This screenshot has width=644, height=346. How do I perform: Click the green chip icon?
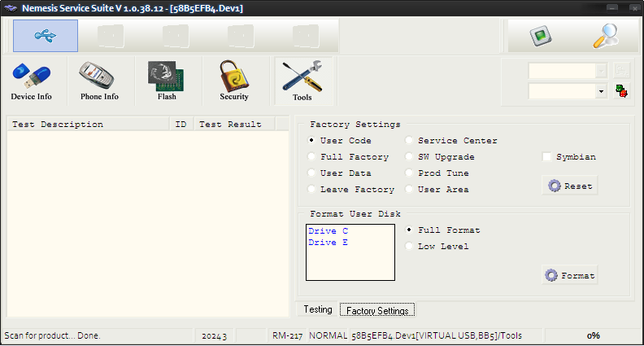[541, 36]
